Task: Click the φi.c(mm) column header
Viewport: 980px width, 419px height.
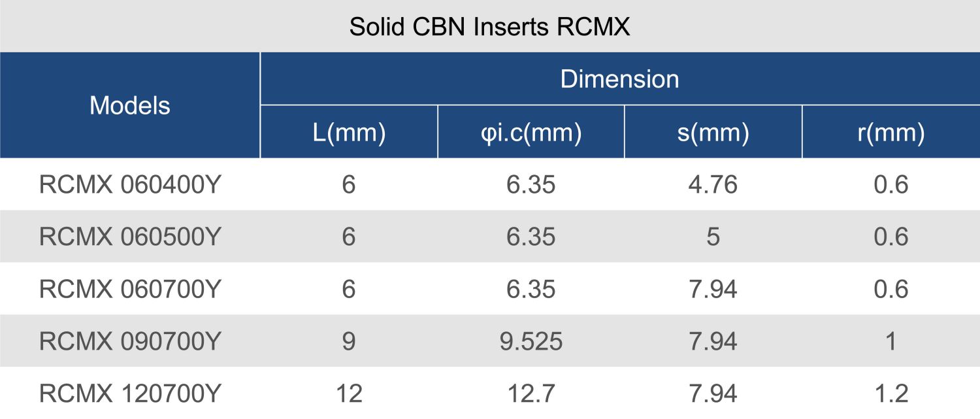Action: pyautogui.click(x=531, y=133)
